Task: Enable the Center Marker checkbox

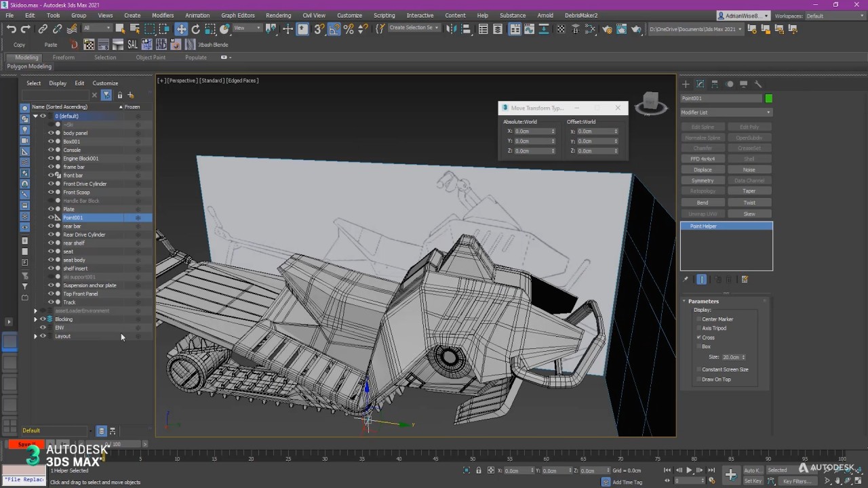Action: tap(698, 319)
